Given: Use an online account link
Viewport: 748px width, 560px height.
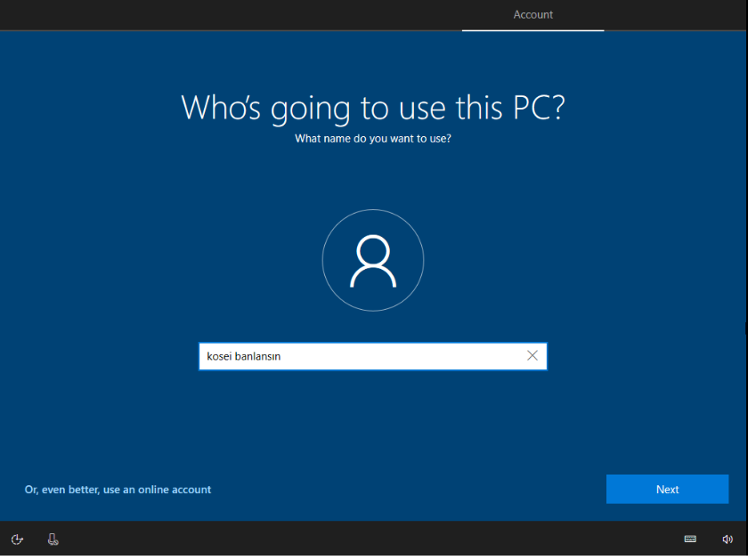Looking at the screenshot, I should pyautogui.click(x=118, y=490).
